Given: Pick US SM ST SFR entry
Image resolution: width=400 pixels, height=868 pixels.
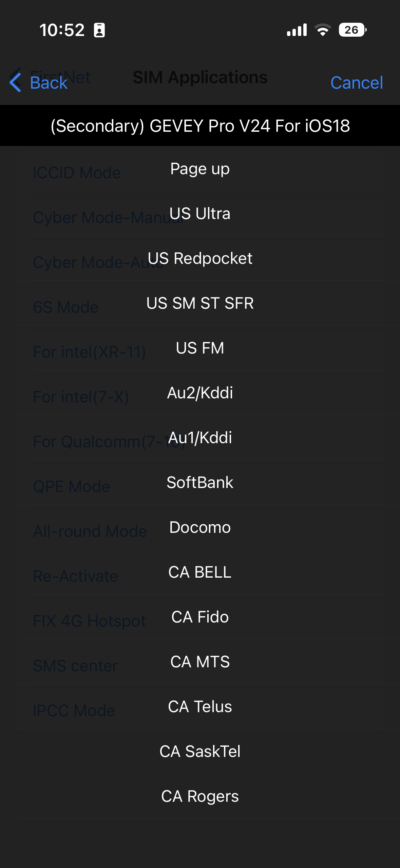Looking at the screenshot, I should tap(200, 303).
